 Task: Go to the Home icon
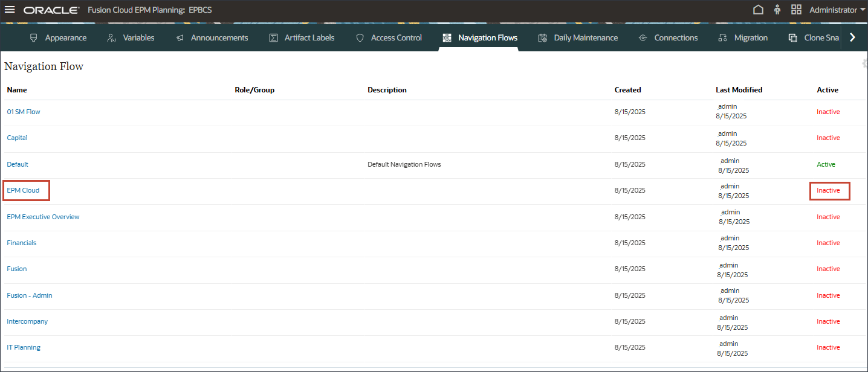coord(758,10)
